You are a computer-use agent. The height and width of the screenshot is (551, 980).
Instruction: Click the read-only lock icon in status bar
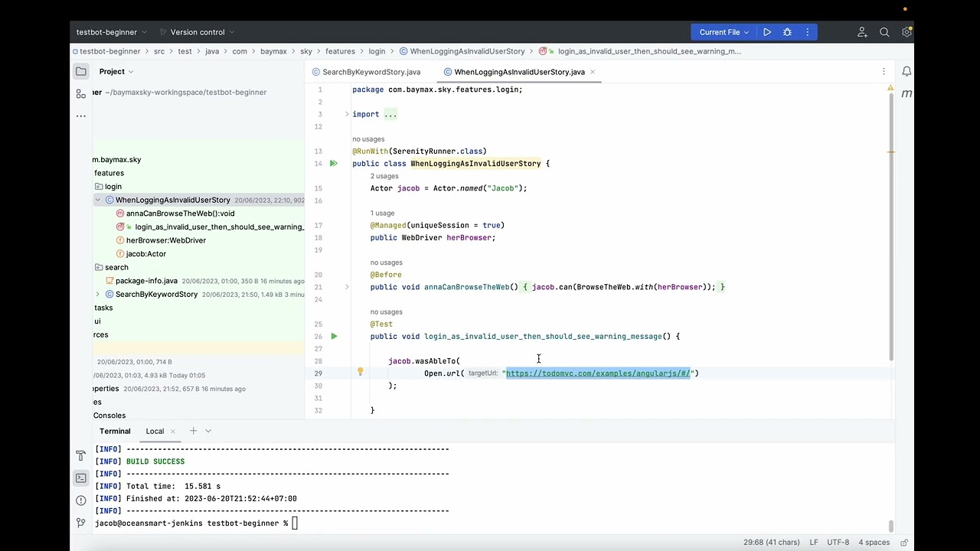pos(903,542)
